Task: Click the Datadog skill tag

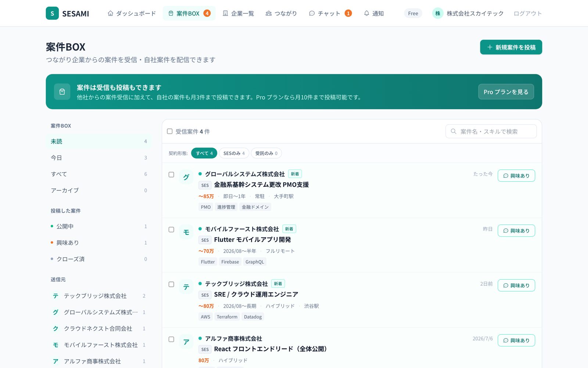Action: pyautogui.click(x=253, y=316)
